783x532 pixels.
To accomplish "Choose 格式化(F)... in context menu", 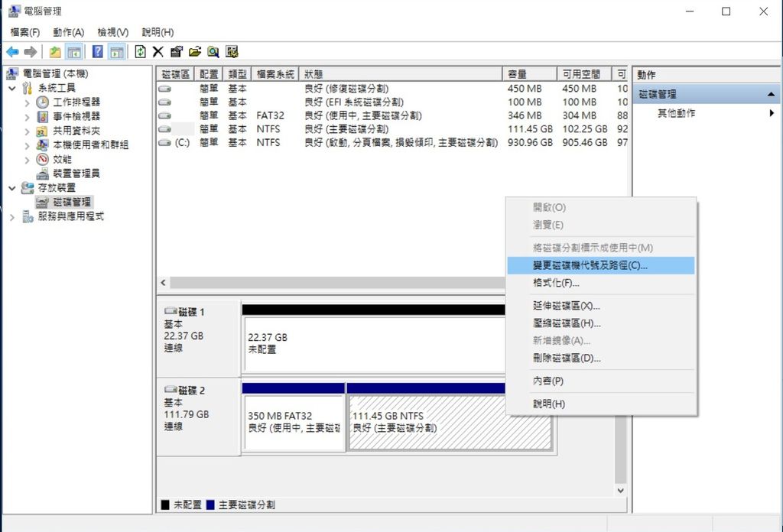I will (x=601, y=283).
